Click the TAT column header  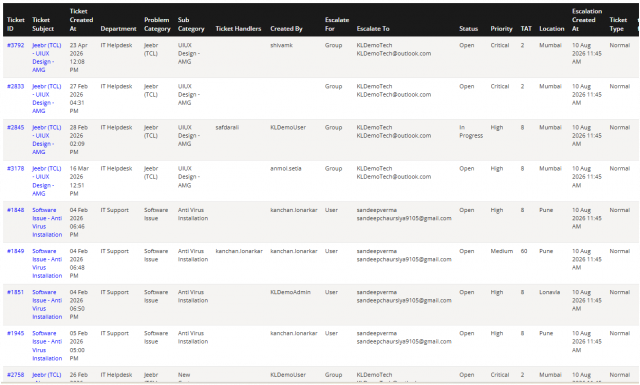tap(526, 29)
